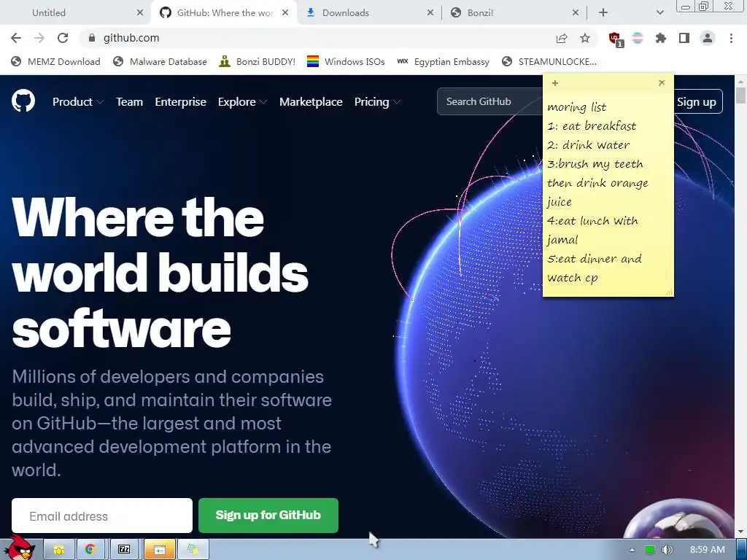Open the orange window taskbar icon
This screenshot has width=747, height=560.
pyautogui.click(x=160, y=550)
